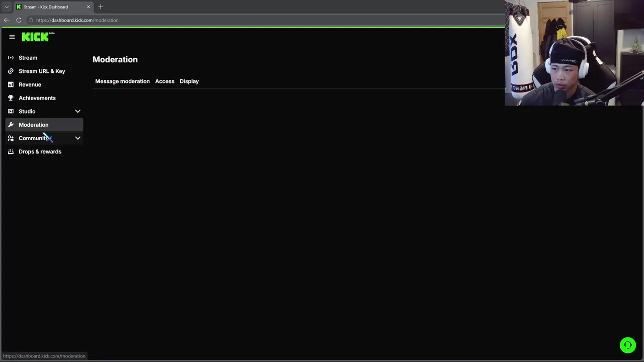Click the site info icon in address bar
The image size is (644, 362).
[x=31, y=20]
